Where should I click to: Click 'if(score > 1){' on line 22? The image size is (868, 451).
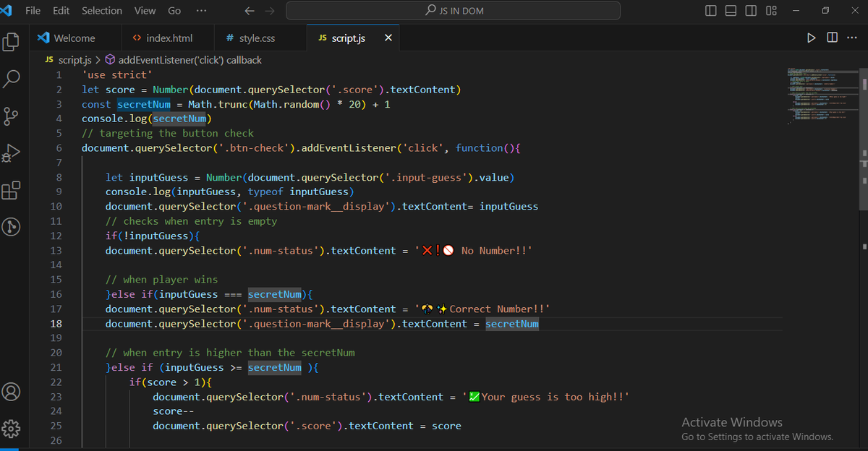171,382
